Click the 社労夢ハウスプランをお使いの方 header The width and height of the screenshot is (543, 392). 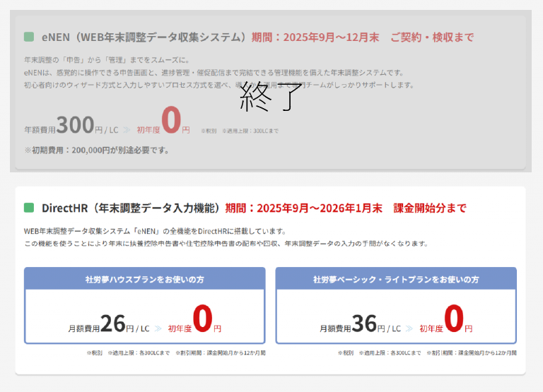point(145,279)
